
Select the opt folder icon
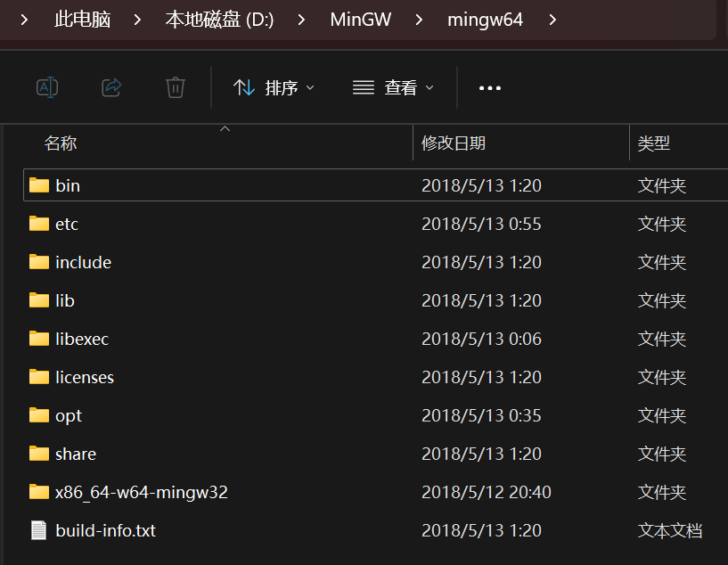39,415
